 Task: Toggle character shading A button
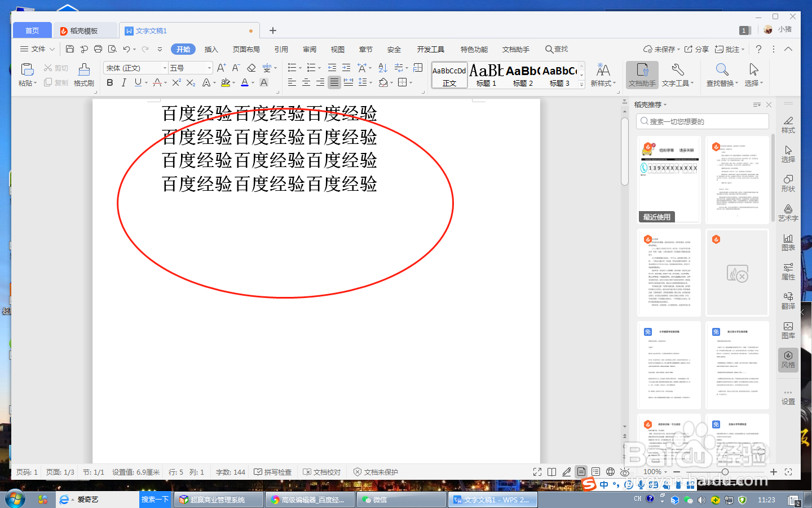click(x=263, y=82)
